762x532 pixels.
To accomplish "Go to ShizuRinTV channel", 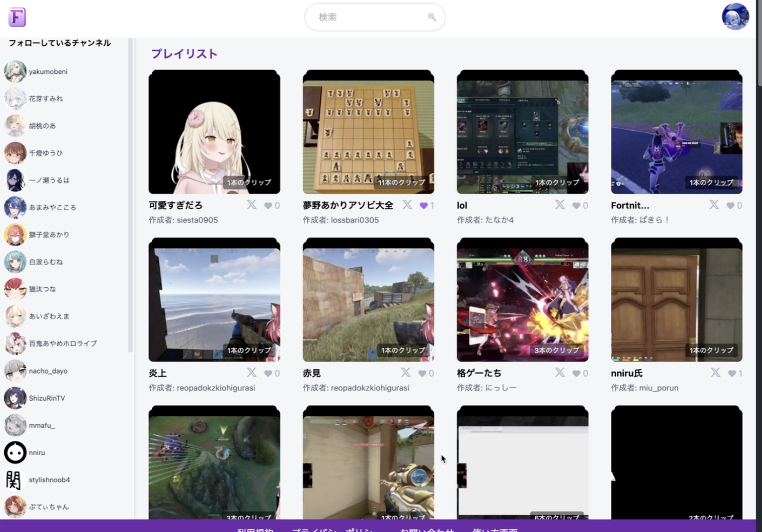I will click(47, 398).
